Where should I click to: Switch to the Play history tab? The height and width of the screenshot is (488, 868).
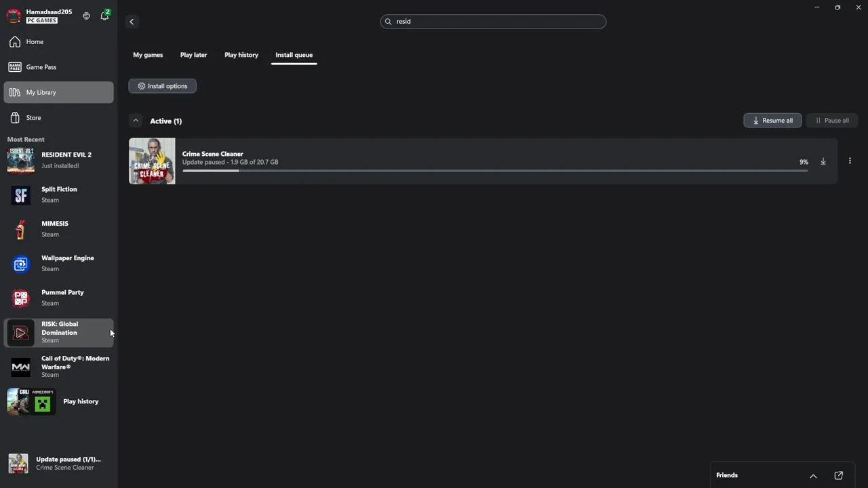[x=241, y=55]
